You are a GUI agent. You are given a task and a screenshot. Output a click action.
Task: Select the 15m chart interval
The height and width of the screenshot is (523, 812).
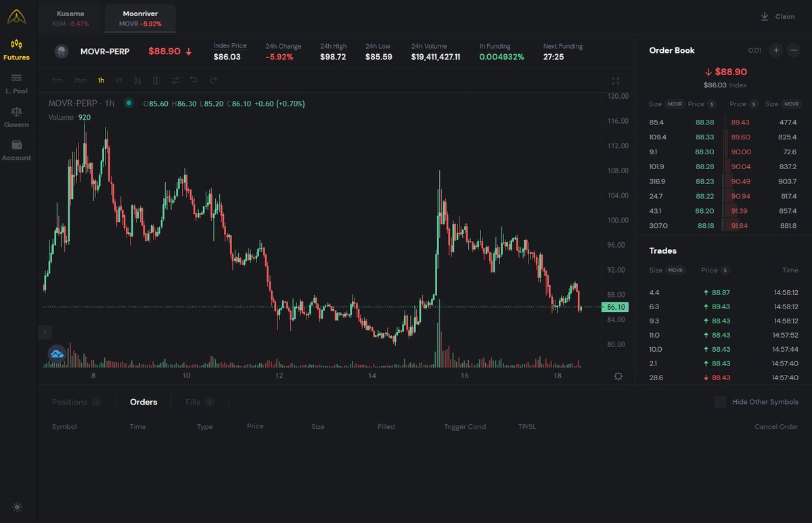80,81
